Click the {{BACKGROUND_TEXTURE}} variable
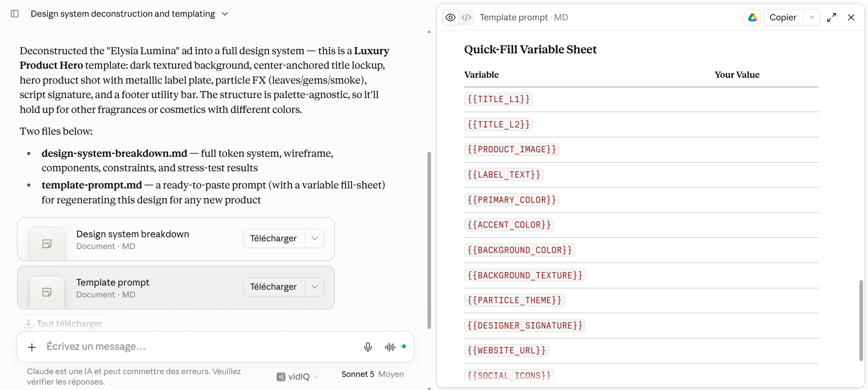The height and width of the screenshot is (390, 868). (525, 275)
